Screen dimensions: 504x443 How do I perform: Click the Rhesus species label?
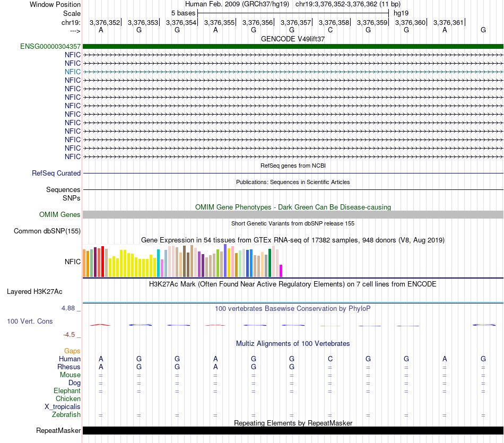pyautogui.click(x=69, y=367)
